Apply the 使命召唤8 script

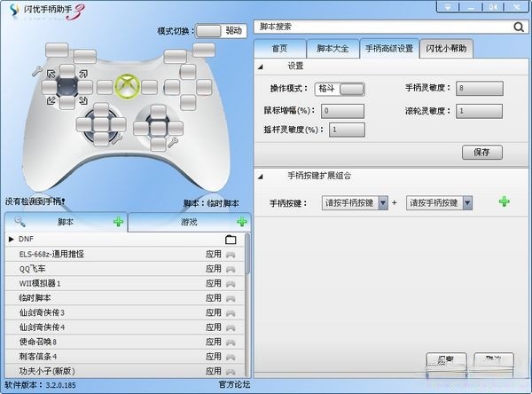point(214,342)
